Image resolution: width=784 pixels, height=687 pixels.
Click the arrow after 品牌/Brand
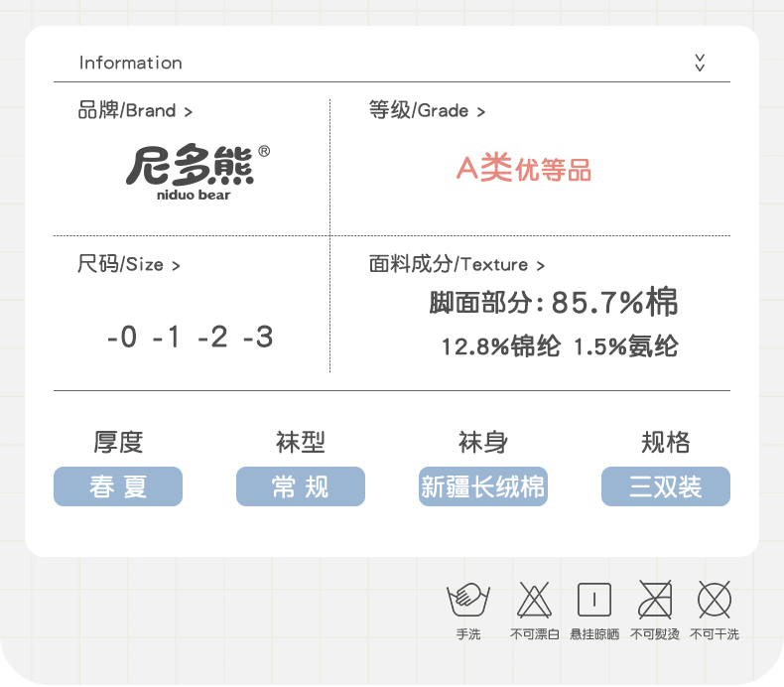[188, 111]
